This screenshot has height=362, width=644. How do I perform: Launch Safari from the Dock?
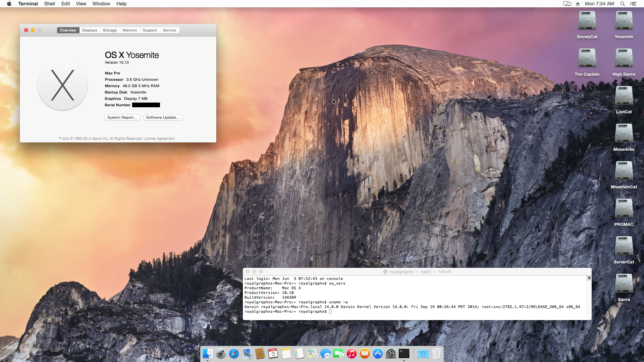pyautogui.click(x=234, y=353)
